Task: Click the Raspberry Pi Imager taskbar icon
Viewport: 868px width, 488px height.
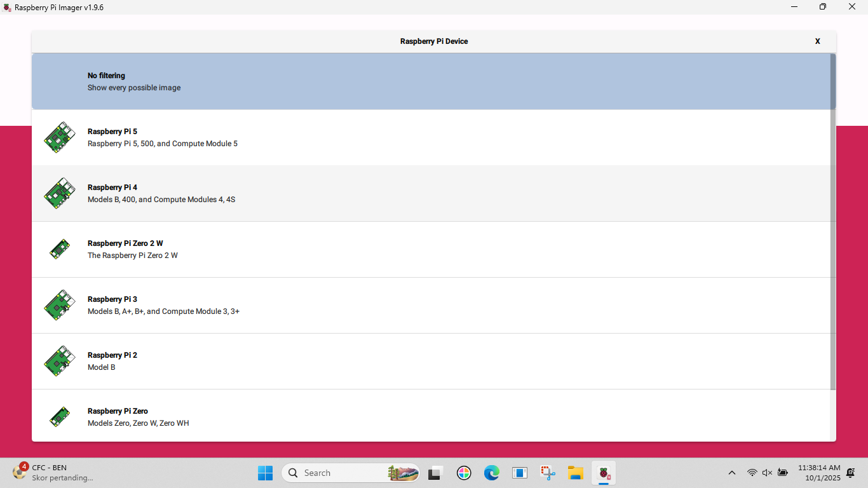Action: click(x=604, y=473)
